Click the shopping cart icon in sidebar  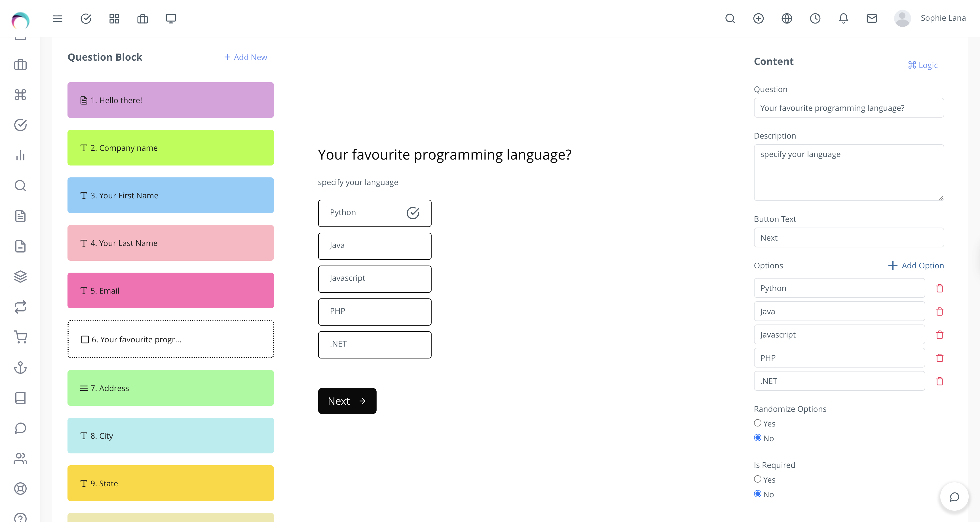20,337
